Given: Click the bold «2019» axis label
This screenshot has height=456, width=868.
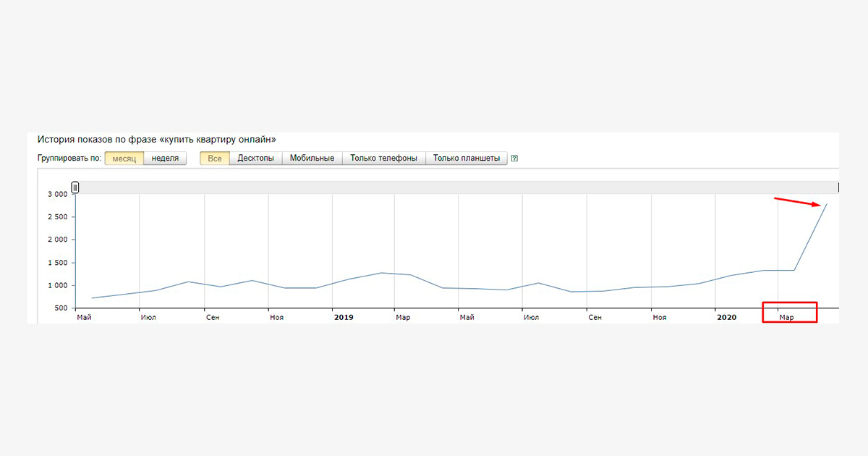Looking at the screenshot, I should click(344, 318).
